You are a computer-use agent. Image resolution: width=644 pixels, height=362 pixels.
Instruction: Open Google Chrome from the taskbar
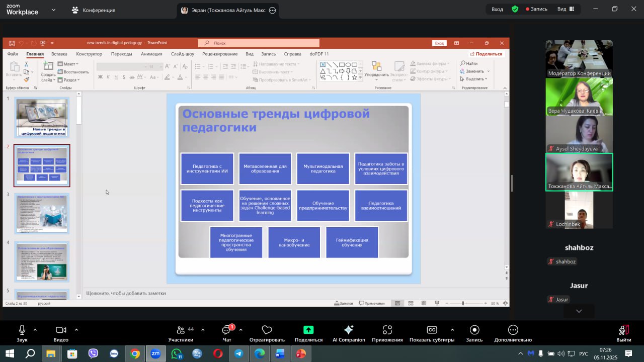click(x=135, y=353)
